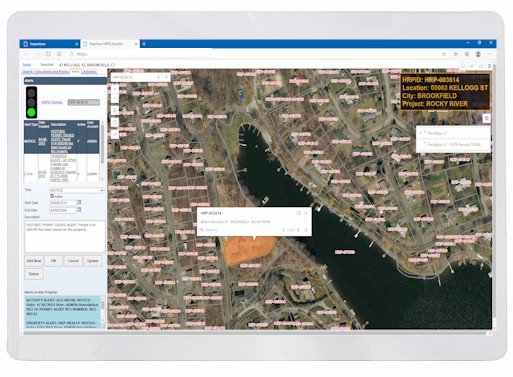Screen dimensions: 513x377
Task: Click the HRPID Number link
Action: pyautogui.click(x=52, y=102)
